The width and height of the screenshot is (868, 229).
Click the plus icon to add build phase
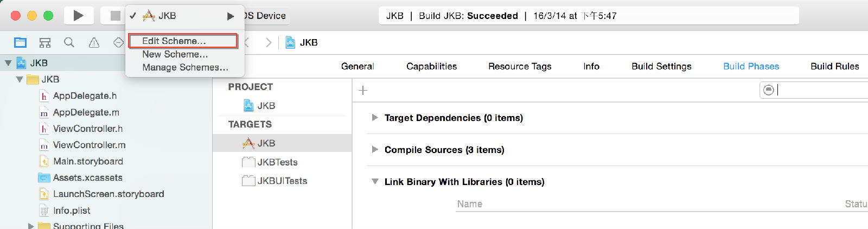coord(363,90)
